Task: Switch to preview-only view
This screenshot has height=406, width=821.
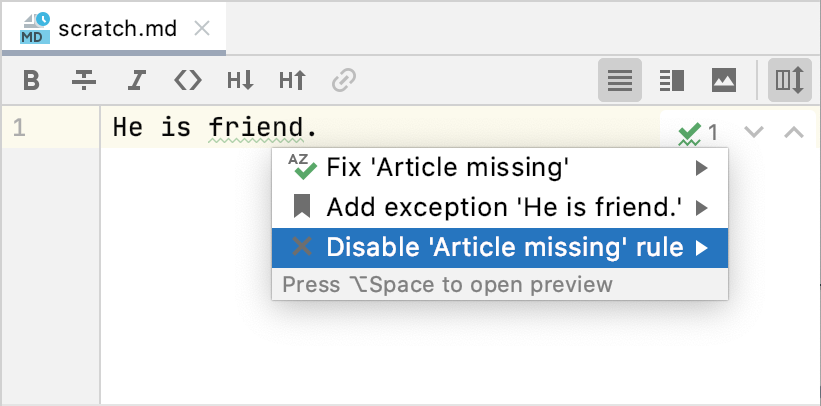Action: (724, 80)
